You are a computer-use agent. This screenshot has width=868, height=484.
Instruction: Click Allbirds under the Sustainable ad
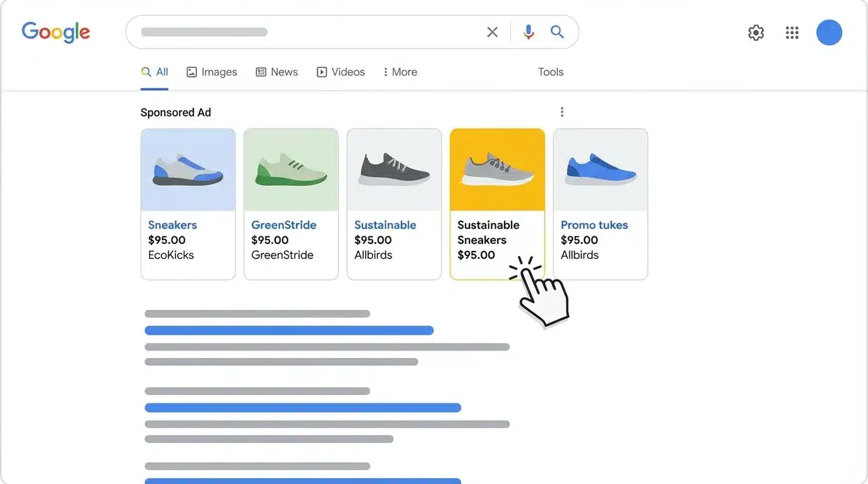(x=373, y=255)
